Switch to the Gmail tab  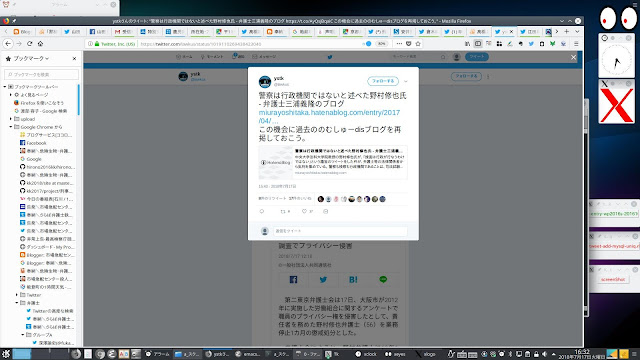pos(124,31)
